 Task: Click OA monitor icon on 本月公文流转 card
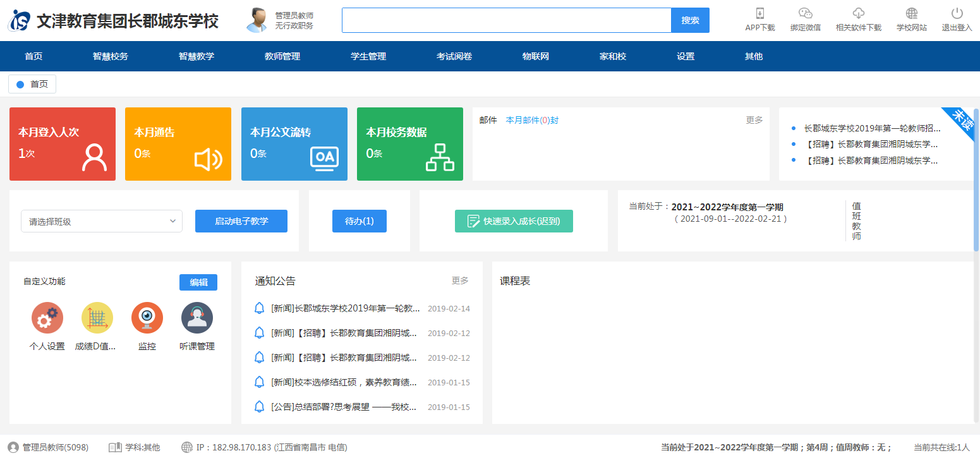(324, 159)
